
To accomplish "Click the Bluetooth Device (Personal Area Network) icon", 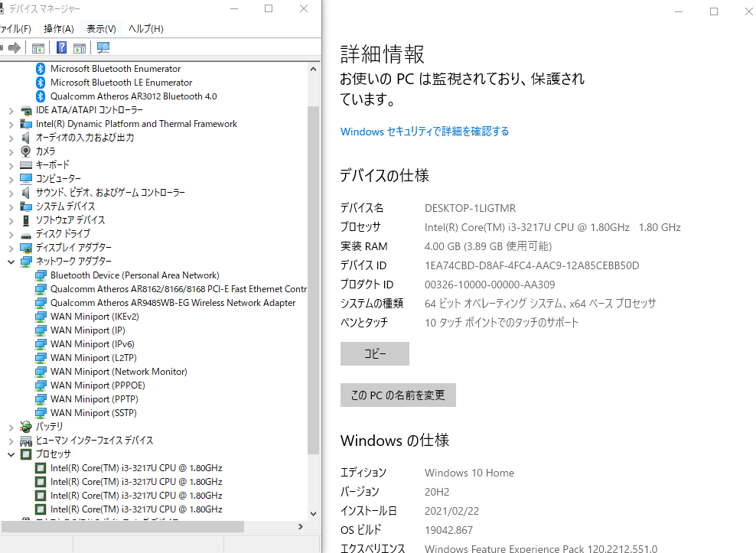I will coord(41,275).
